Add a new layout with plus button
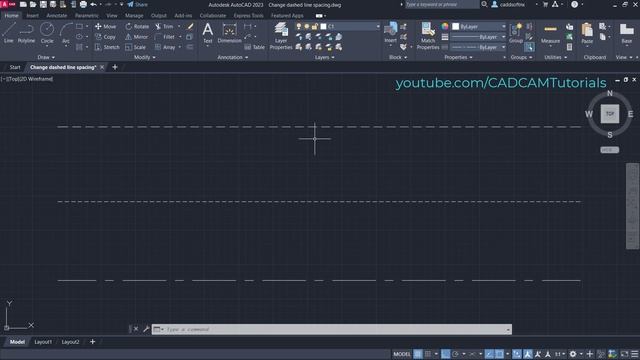The image size is (640, 360). 93,342
